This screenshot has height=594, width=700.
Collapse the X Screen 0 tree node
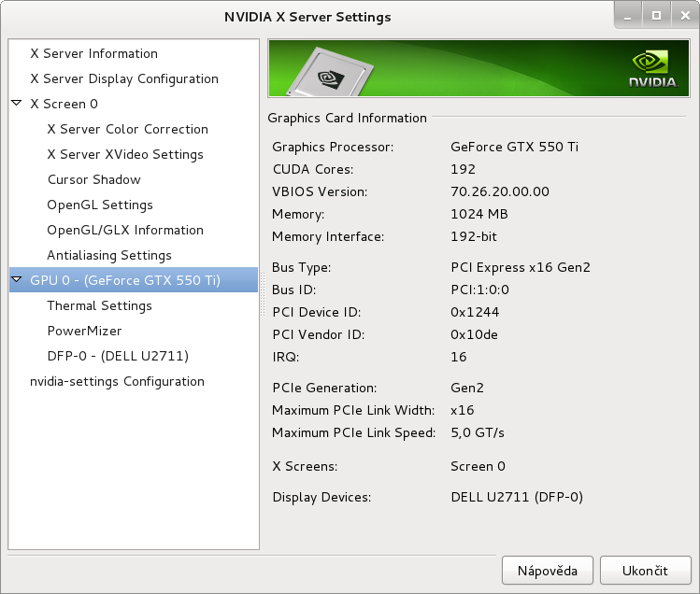pyautogui.click(x=17, y=104)
